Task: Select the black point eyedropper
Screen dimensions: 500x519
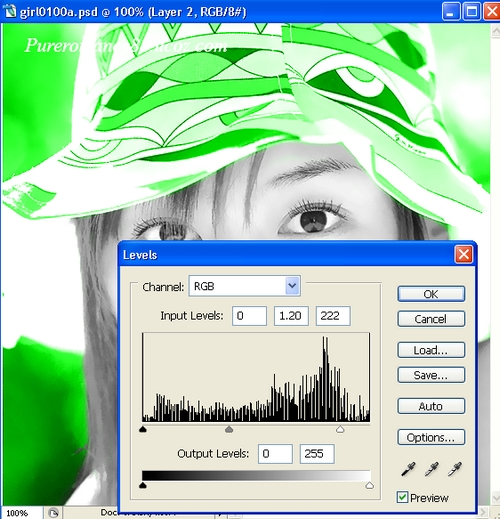Action: [x=408, y=469]
